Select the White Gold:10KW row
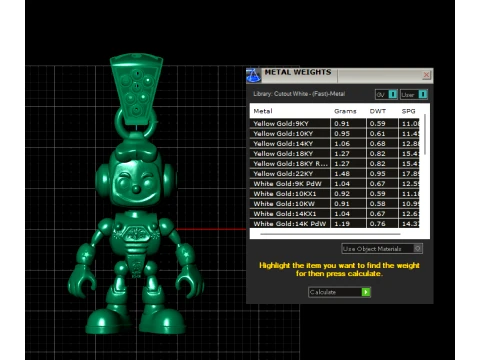 [334, 203]
